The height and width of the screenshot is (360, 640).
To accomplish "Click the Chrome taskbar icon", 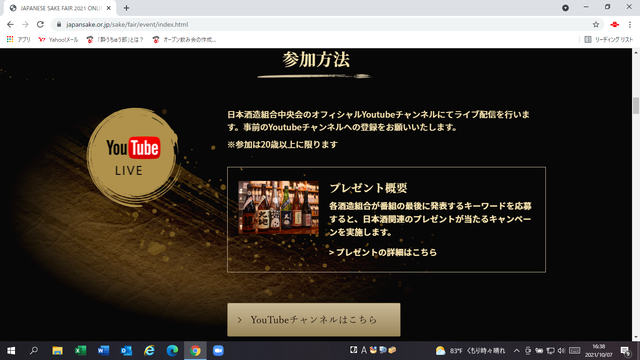I will pyautogui.click(x=195, y=351).
